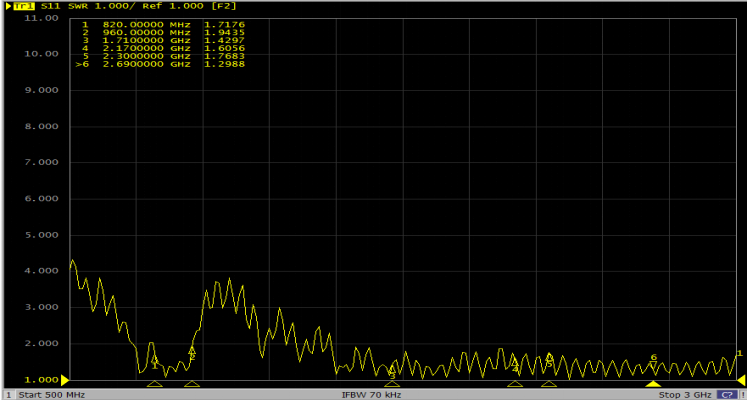Click the 8.000 label on the Y axis
The image size is (748, 400).
(x=41, y=126)
